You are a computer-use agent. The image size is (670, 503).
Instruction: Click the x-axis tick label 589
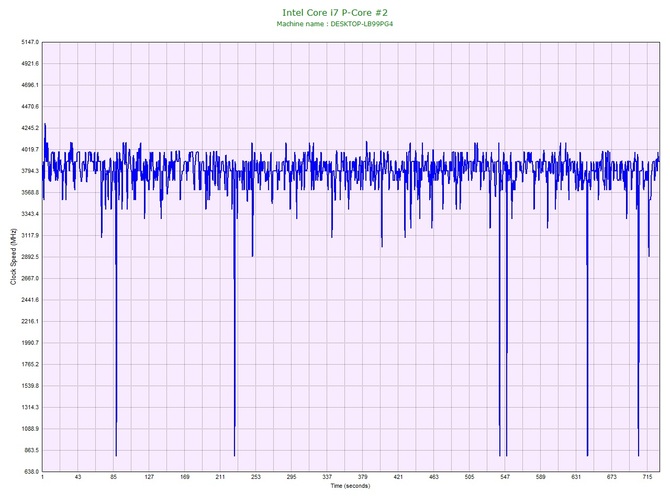click(541, 477)
